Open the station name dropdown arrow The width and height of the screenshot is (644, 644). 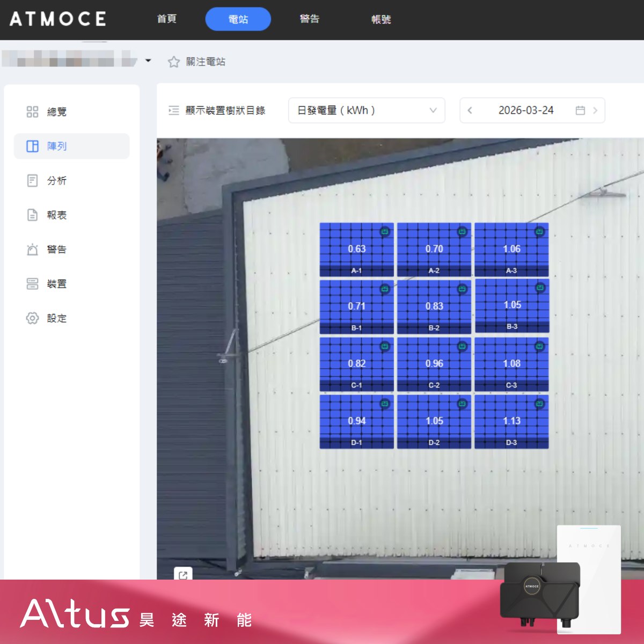pos(148,61)
